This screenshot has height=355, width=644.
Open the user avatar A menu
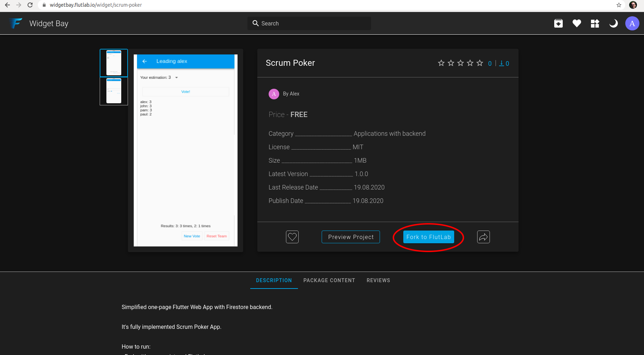[x=632, y=23]
